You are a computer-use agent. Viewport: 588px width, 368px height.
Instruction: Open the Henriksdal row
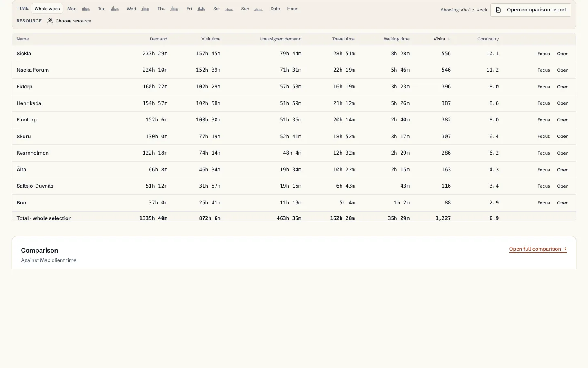pyautogui.click(x=563, y=103)
